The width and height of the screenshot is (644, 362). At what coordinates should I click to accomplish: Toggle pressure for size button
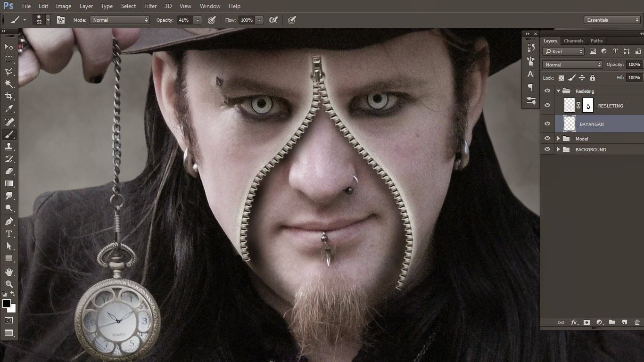tap(292, 20)
